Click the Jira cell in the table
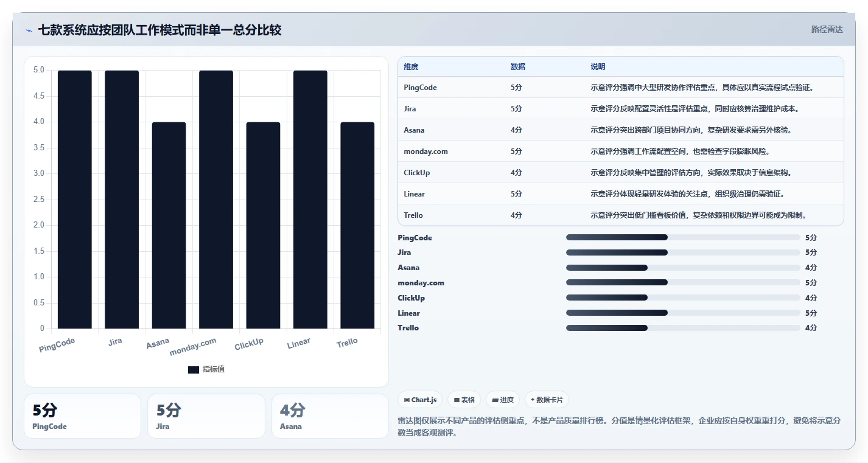 (x=410, y=109)
